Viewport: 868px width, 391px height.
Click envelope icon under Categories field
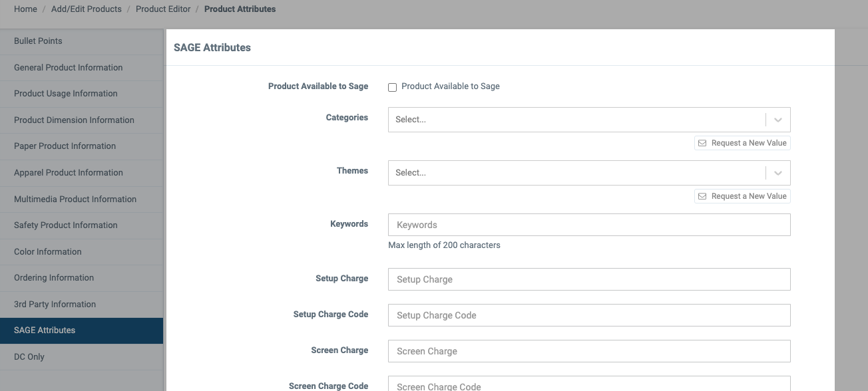pos(702,143)
